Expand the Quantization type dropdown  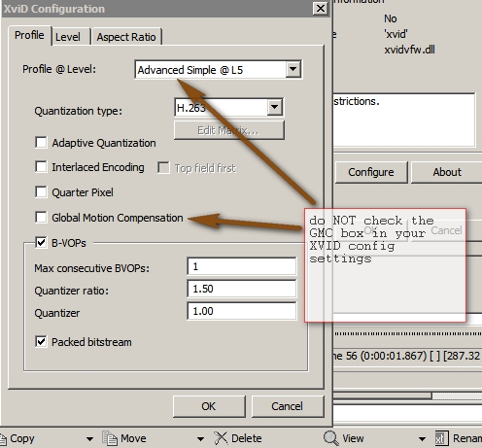click(x=275, y=107)
